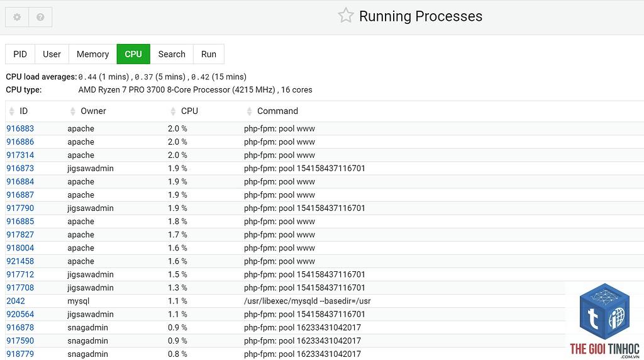Screen dimensions: 644x360
Task: Open process 916887 details
Action: pyautogui.click(x=20, y=195)
